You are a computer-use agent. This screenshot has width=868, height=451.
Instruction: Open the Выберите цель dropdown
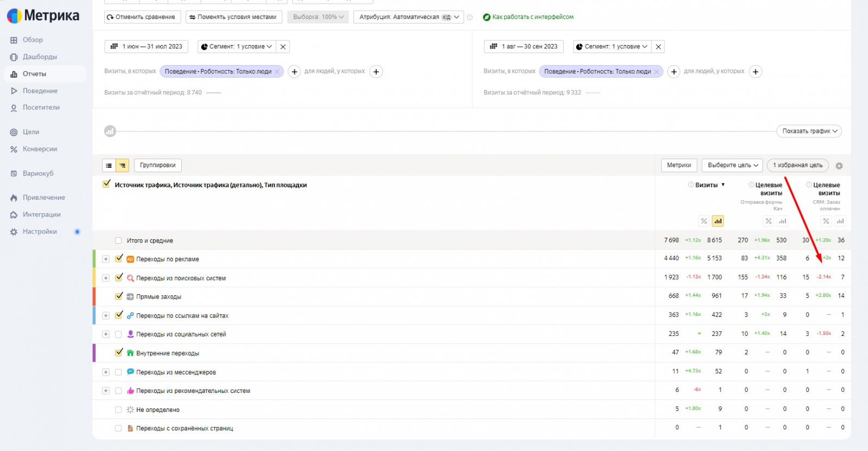732,165
